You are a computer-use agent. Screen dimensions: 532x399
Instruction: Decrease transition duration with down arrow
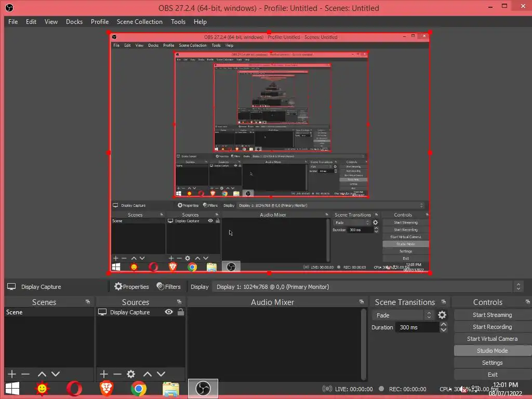click(x=444, y=330)
